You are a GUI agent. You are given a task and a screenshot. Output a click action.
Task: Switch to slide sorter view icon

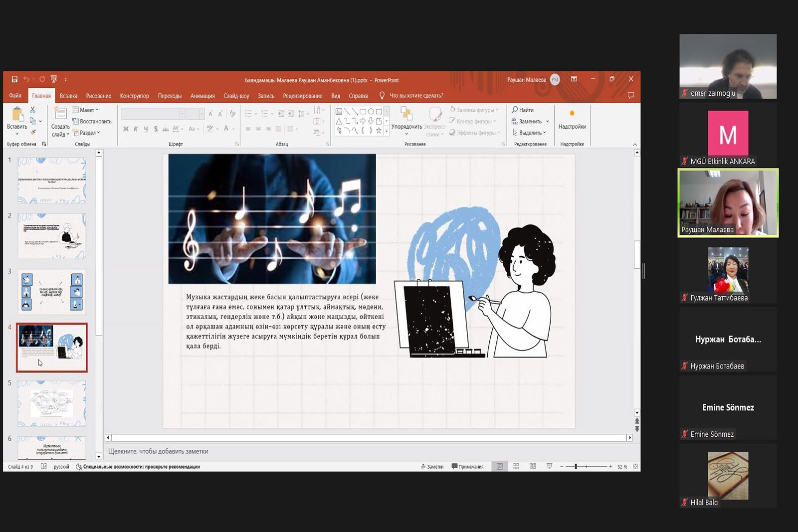pos(516,466)
